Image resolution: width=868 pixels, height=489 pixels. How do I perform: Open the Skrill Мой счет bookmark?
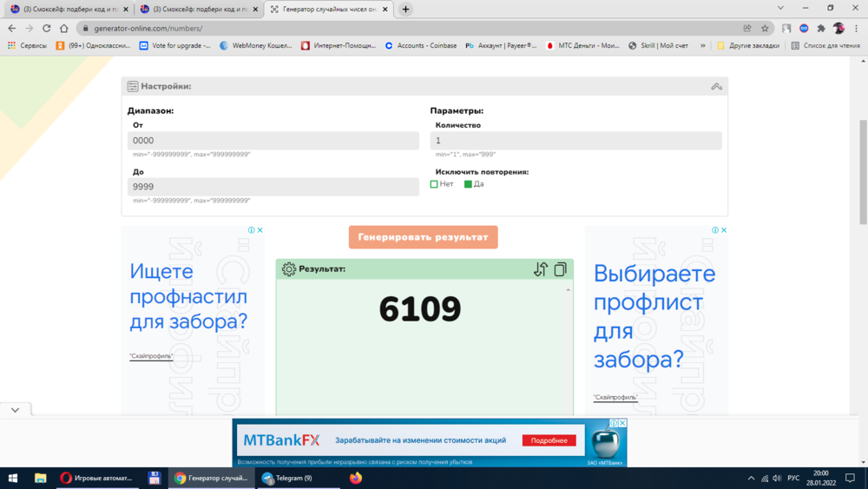point(658,45)
